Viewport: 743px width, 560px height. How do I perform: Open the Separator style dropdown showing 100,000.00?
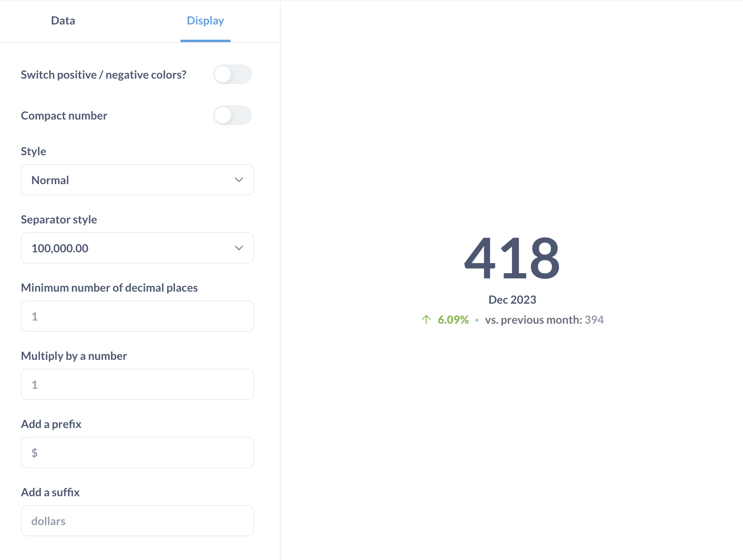click(x=137, y=248)
